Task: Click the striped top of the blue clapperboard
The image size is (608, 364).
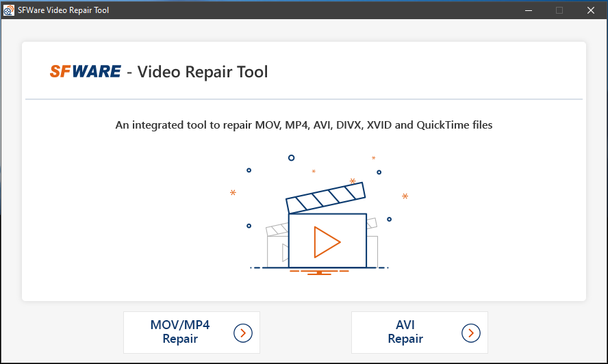Action: 326,197
